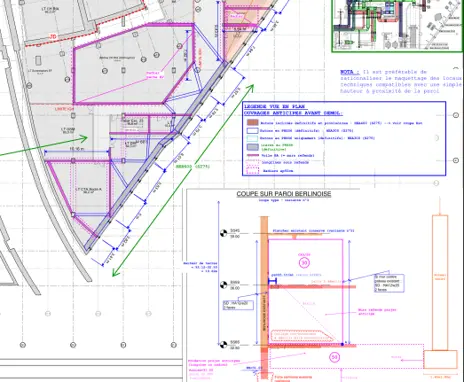Select the Murs refends projet anticipé annotation

point(377,312)
